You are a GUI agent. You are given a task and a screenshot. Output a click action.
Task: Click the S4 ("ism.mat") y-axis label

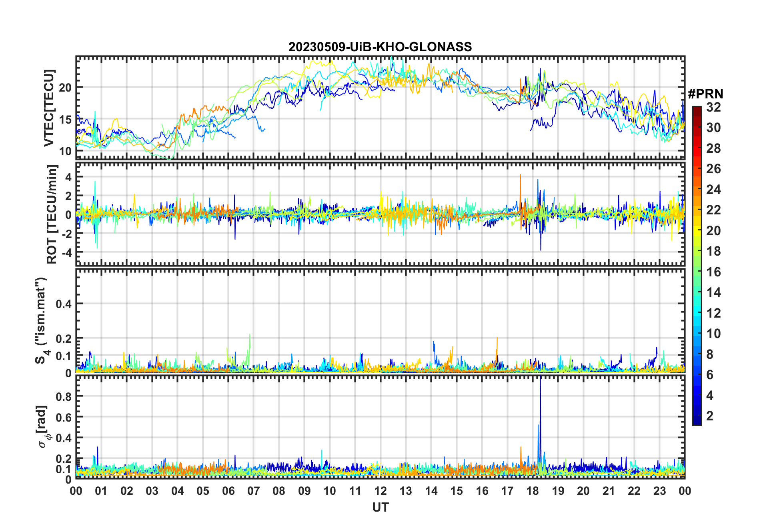[x=42, y=321]
